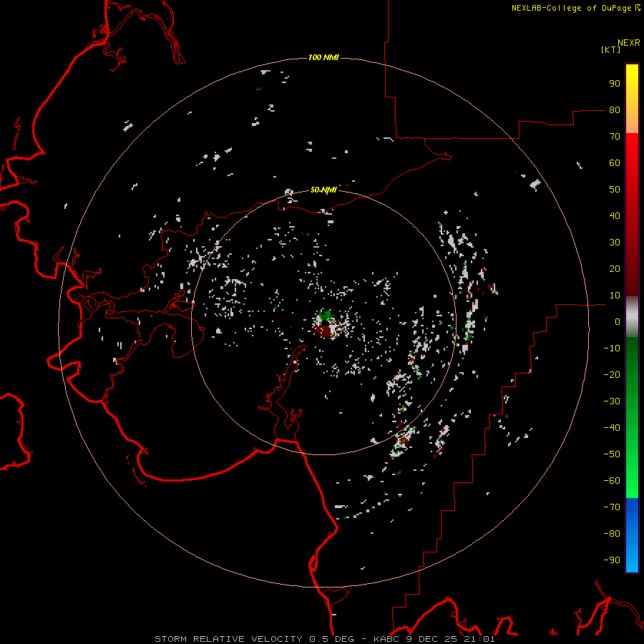Click the blue segment of the velocity color bar
This screenshot has width=644, height=644.
point(632,535)
